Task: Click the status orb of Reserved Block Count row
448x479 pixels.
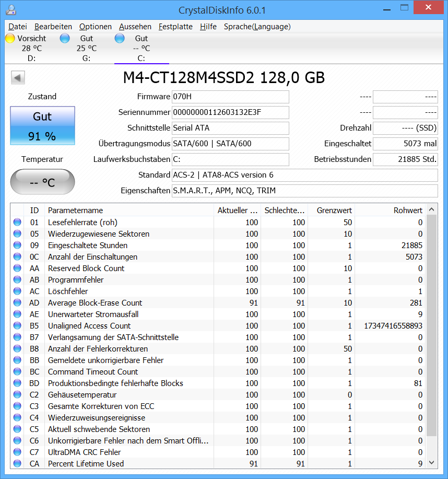Action: point(17,268)
